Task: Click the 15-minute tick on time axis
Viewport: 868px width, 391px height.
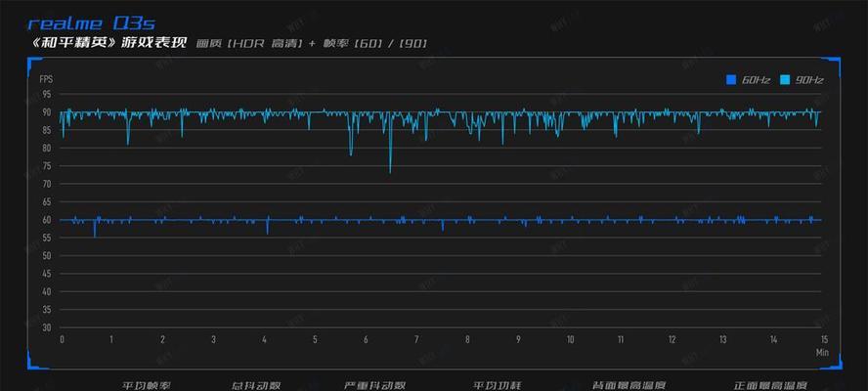Action: [824, 340]
